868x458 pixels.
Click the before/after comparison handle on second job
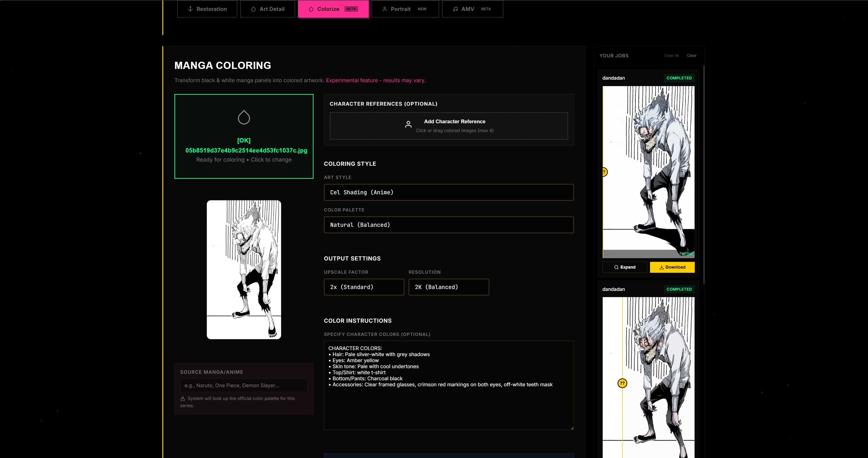(622, 383)
